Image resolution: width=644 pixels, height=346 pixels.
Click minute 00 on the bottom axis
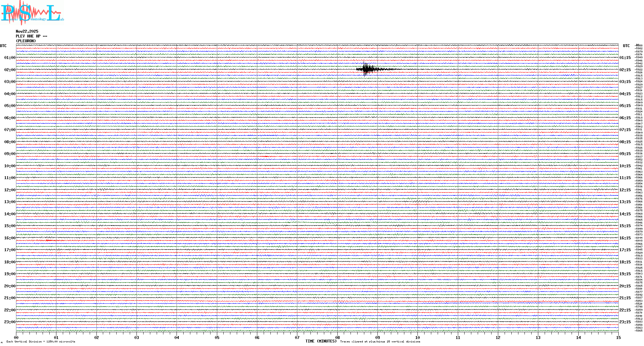pyautogui.click(x=16, y=338)
